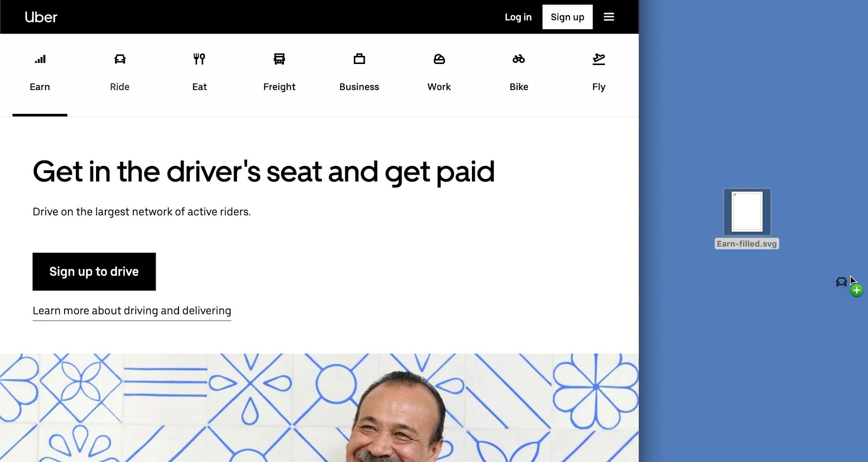Click the smiling driver hero image
The image size is (868, 462).
click(319, 408)
